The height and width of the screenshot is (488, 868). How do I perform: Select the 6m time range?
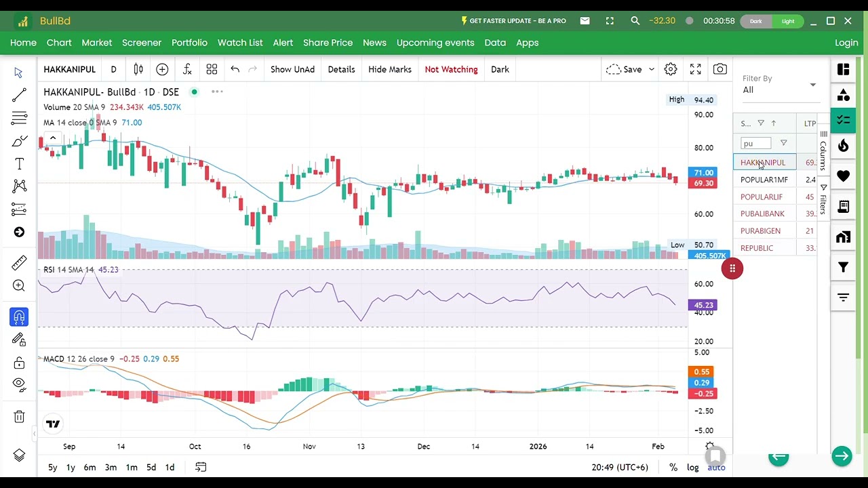[x=90, y=467]
